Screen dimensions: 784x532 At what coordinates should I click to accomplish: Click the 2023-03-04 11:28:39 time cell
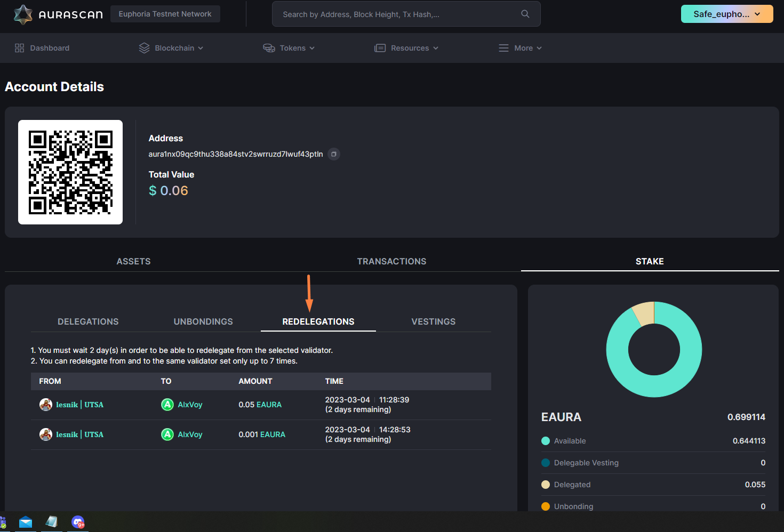click(367, 405)
